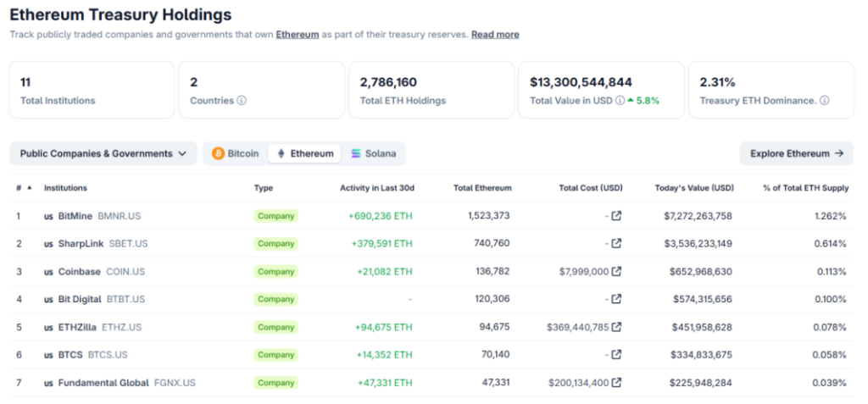The height and width of the screenshot is (404, 868).
Task: Click the sort arrow beside # column
Action: click(30, 188)
